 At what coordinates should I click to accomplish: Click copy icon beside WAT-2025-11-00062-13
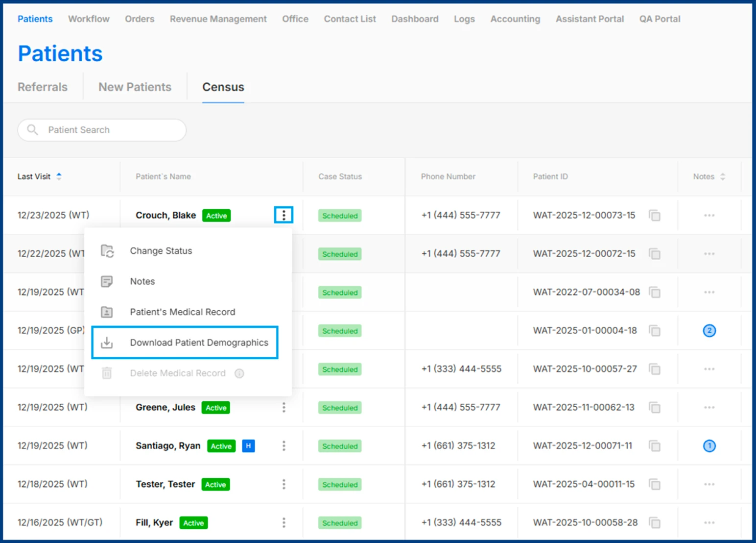click(x=655, y=408)
